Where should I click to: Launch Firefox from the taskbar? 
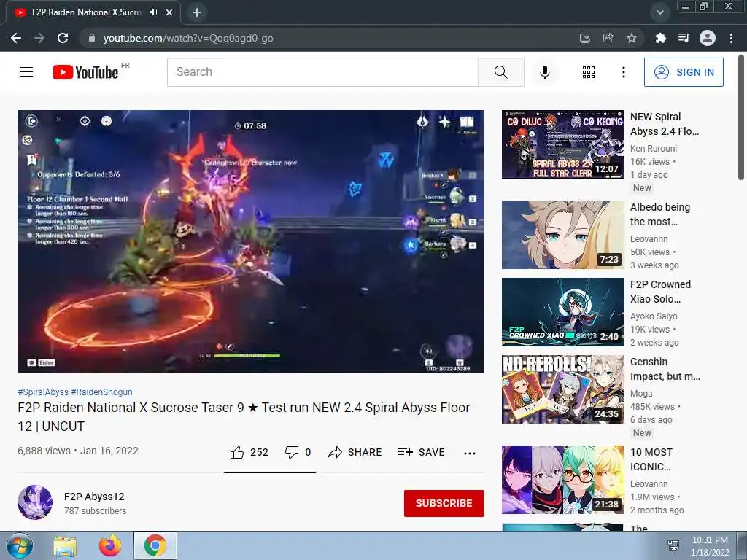110,546
